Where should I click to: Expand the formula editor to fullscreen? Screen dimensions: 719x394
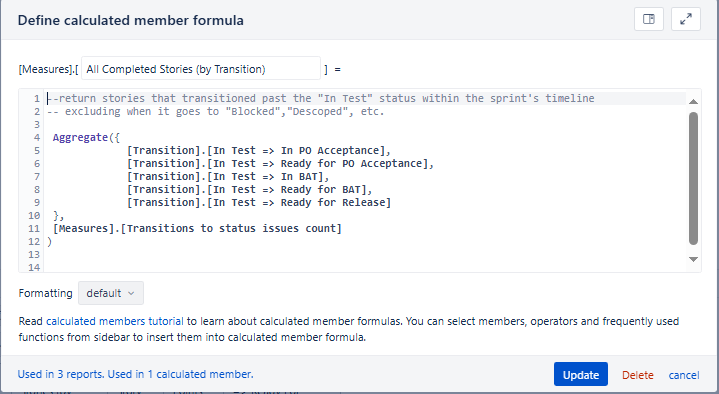coord(686,19)
